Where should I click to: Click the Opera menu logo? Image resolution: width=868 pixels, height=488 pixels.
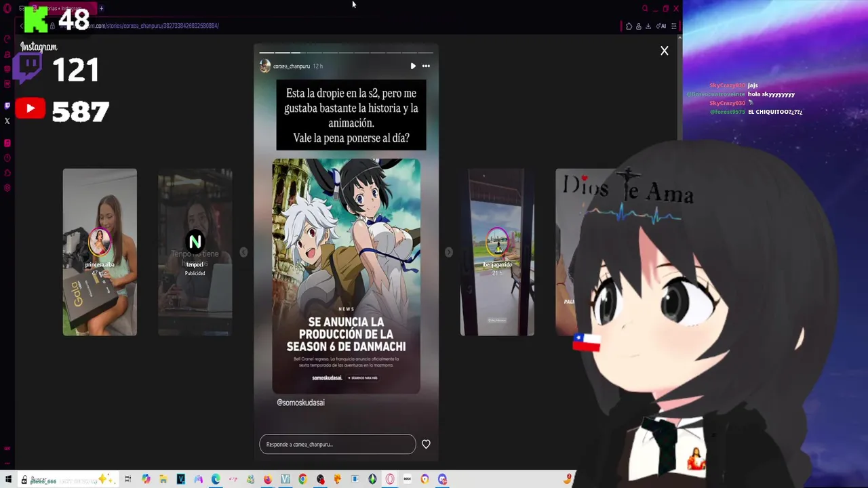click(x=7, y=8)
